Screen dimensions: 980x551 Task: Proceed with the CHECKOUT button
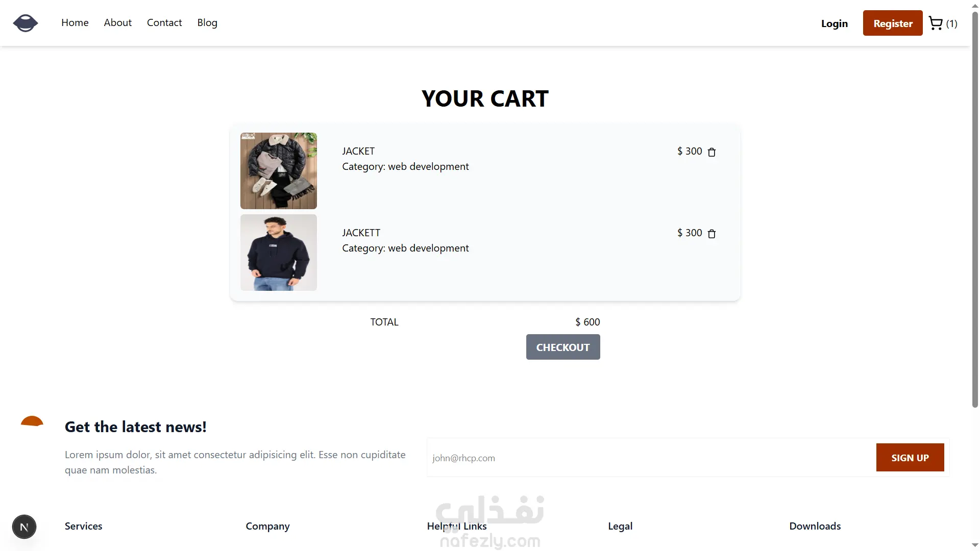[x=563, y=347]
